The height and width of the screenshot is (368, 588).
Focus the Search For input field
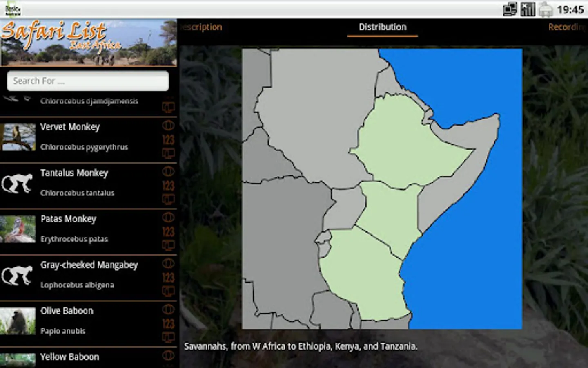pyautogui.click(x=88, y=81)
